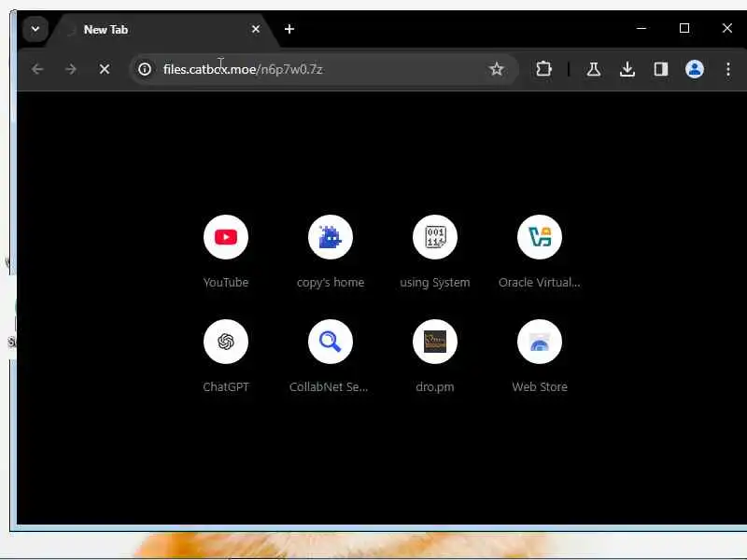The height and width of the screenshot is (560, 747).
Task: Open the dro.pm shortcut icon
Action: 435,342
